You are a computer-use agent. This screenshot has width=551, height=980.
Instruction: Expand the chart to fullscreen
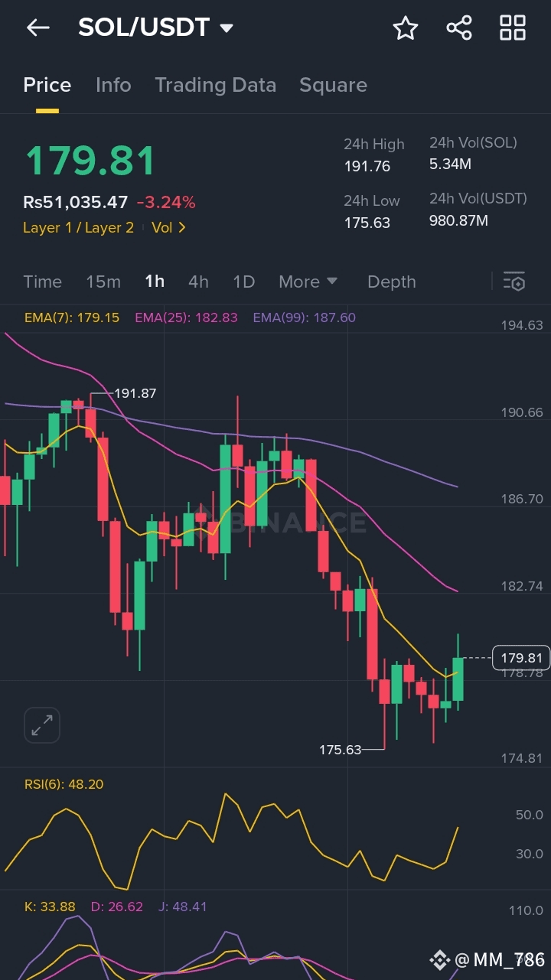tap(42, 725)
